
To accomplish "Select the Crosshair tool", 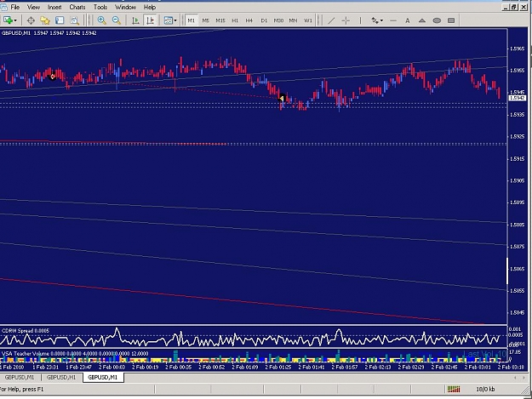I will tap(346, 20).
